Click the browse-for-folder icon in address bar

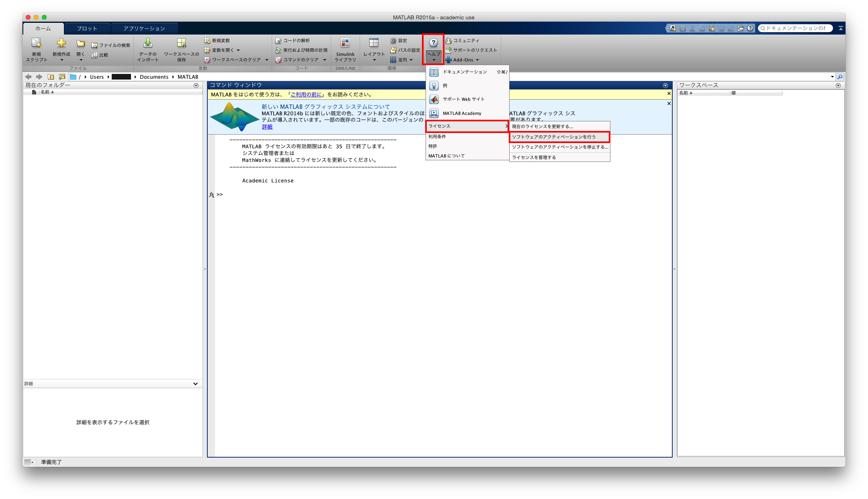[x=62, y=77]
